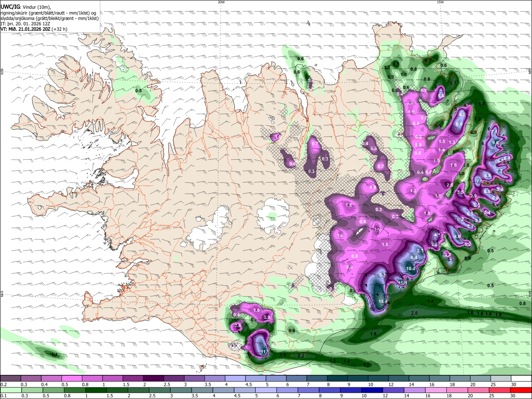Select the darkest purple swatch at 2 in the upper scale

pyautogui.click(x=153, y=379)
